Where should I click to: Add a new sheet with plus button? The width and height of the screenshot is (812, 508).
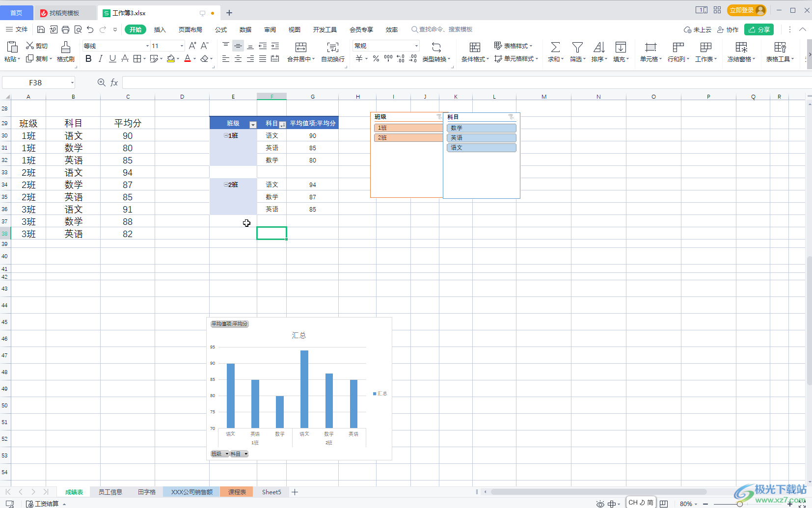295,492
